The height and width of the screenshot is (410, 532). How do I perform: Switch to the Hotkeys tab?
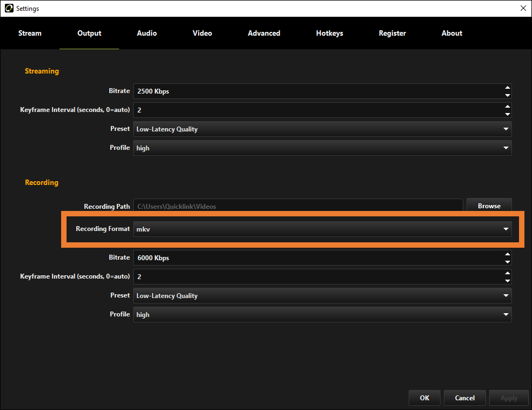330,33
